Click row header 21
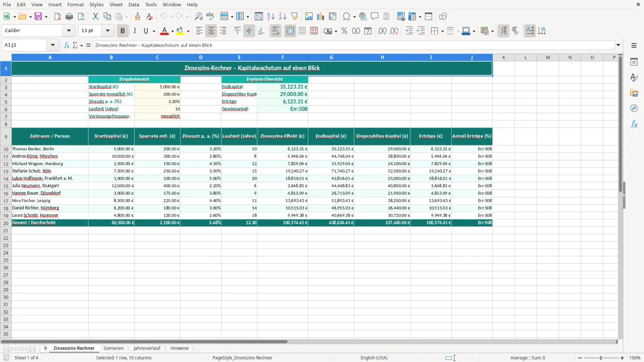The image size is (644, 362). tap(6, 230)
